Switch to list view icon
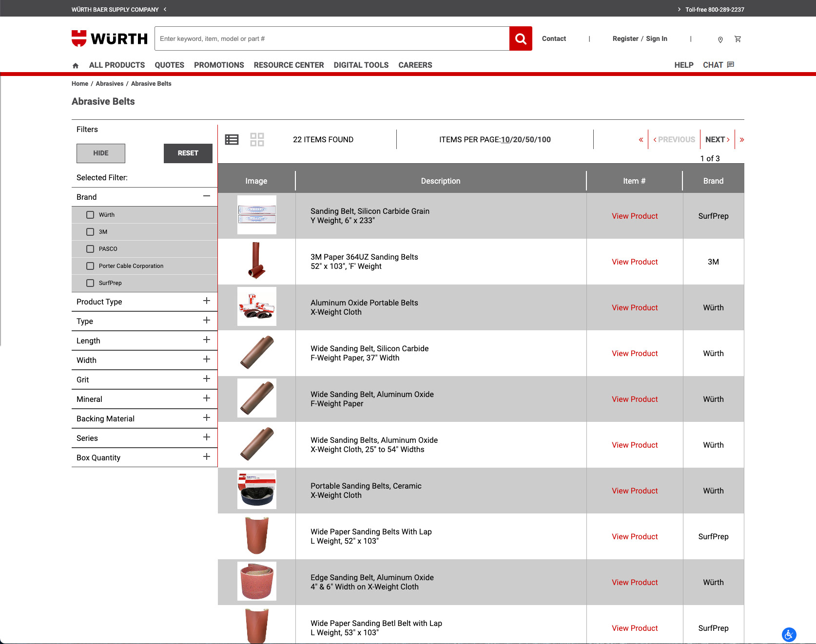 pyautogui.click(x=232, y=140)
